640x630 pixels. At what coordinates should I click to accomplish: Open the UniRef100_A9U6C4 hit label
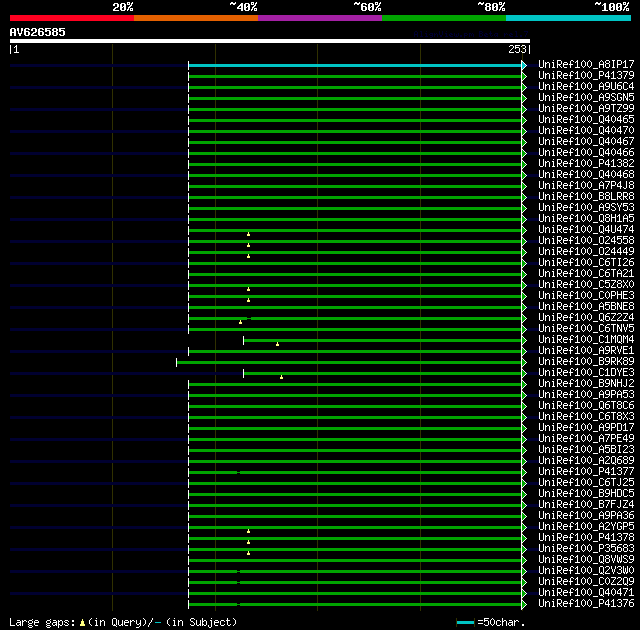coord(586,87)
